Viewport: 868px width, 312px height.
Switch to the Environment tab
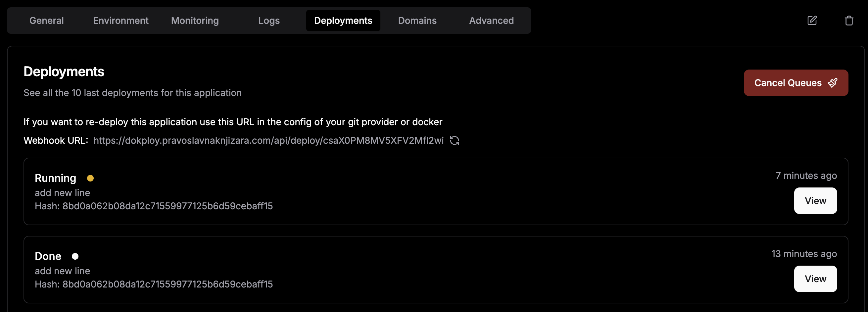click(x=121, y=21)
